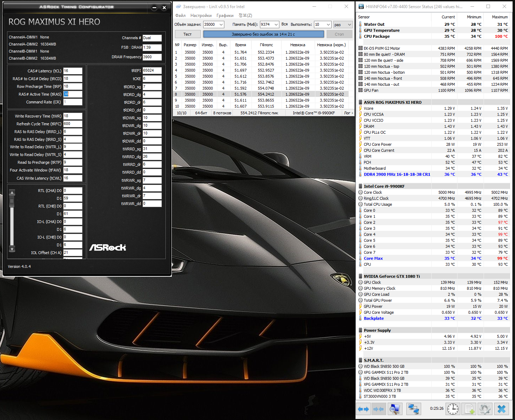The width and height of the screenshot is (515, 420).
Task: Click the scroll down arrow in ASRock panel
Action: (x=12, y=249)
